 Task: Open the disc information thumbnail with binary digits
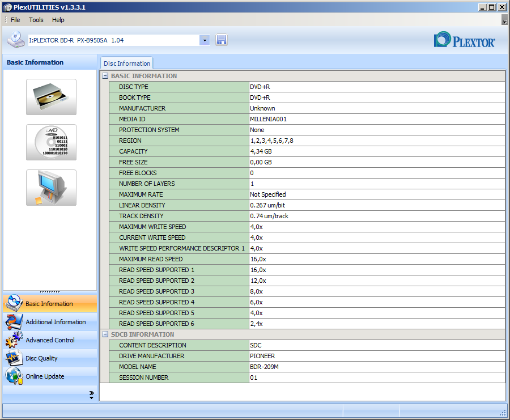[52, 142]
